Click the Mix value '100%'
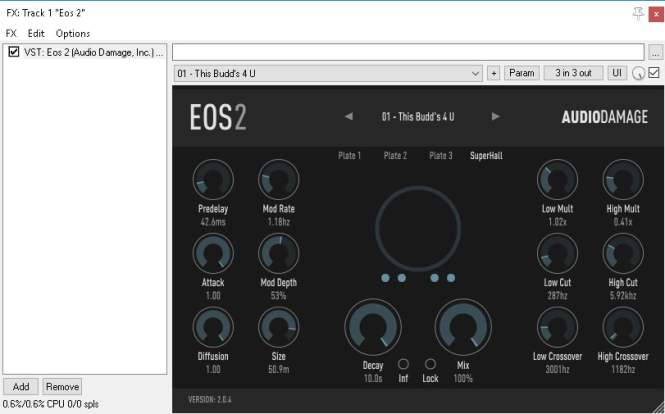 coord(463,378)
